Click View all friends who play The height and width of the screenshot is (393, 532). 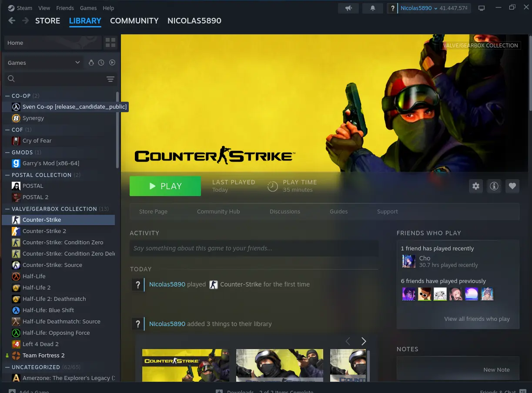point(477,319)
